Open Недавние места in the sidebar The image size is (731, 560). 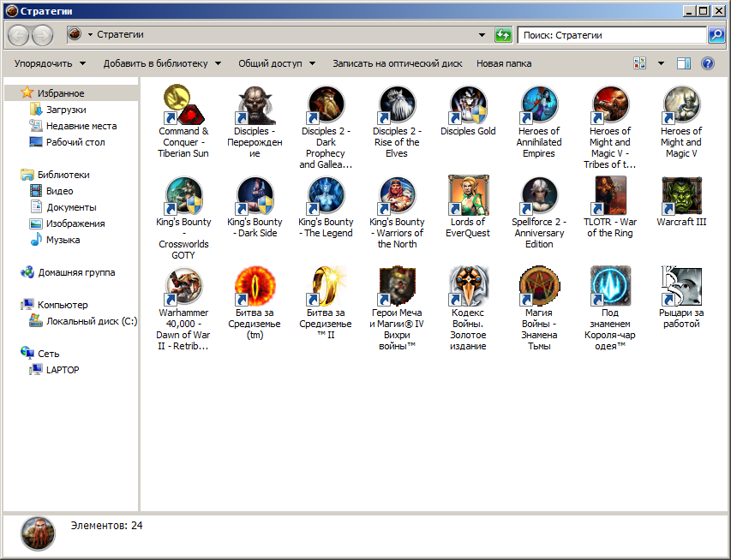point(81,126)
